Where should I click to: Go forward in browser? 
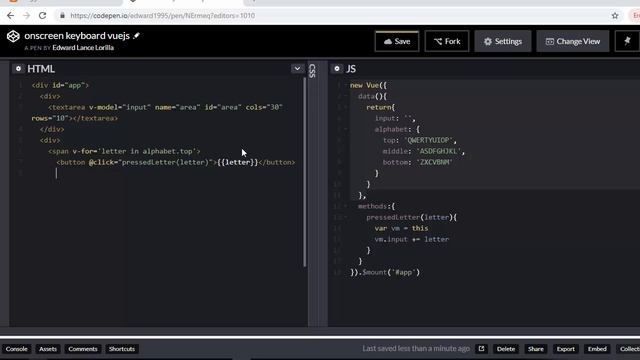click(27, 16)
